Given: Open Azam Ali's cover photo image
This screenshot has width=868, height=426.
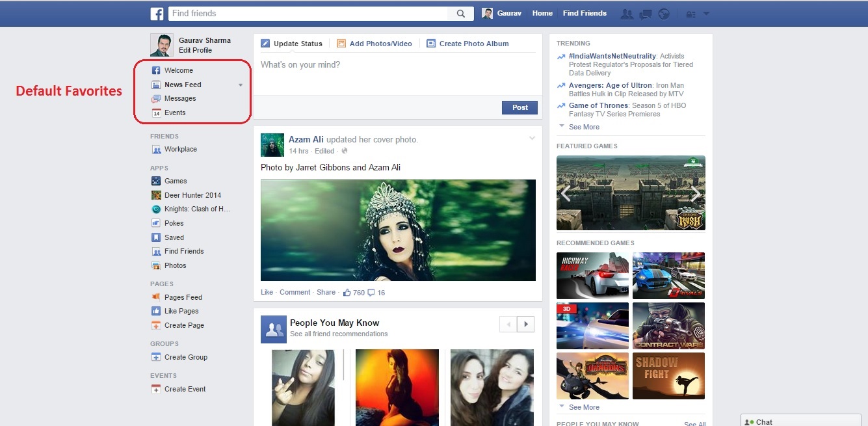Looking at the screenshot, I should pyautogui.click(x=398, y=230).
